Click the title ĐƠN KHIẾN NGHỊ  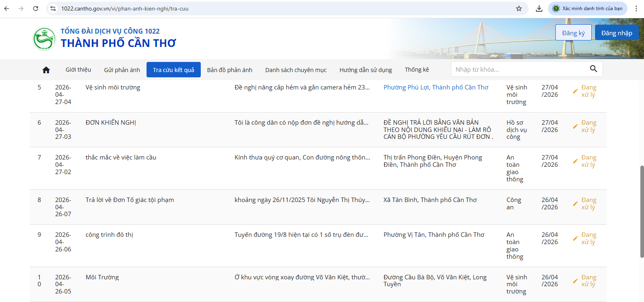(x=111, y=123)
